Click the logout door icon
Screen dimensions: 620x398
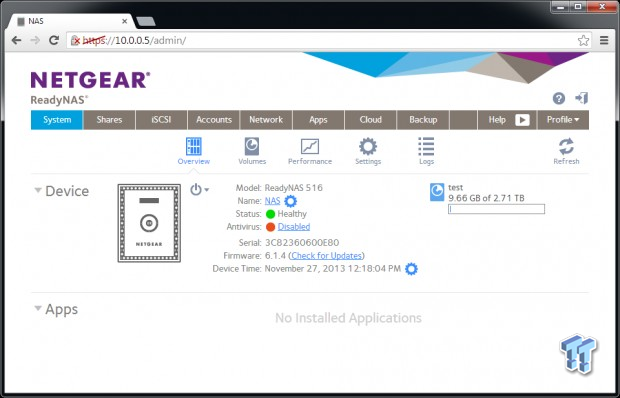pyautogui.click(x=582, y=98)
